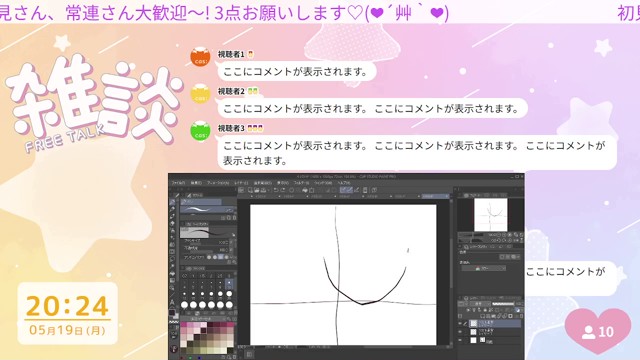Click the Undo arrow in the command bar
This screenshot has height=360, width=640.
point(276,190)
